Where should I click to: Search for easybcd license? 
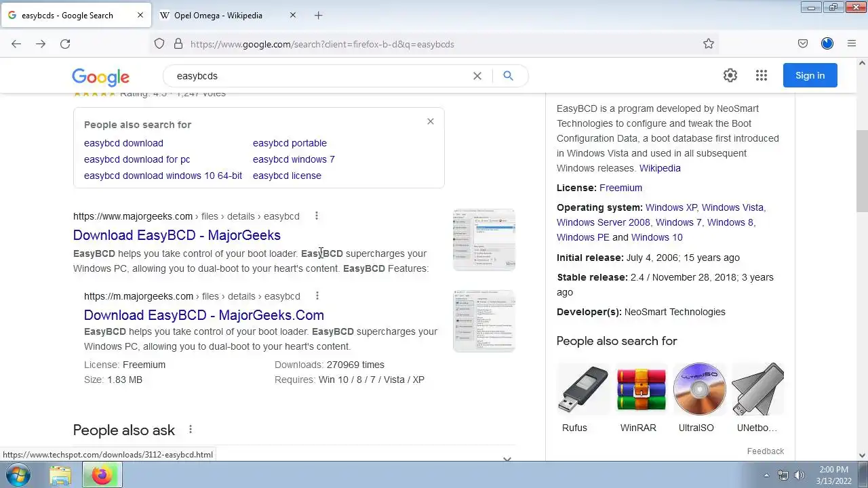coord(287,176)
